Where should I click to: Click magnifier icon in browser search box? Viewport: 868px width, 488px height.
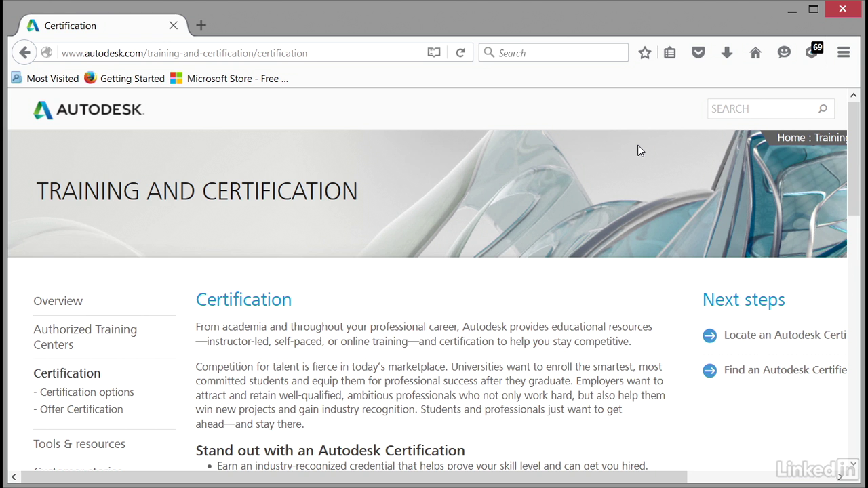[489, 52]
